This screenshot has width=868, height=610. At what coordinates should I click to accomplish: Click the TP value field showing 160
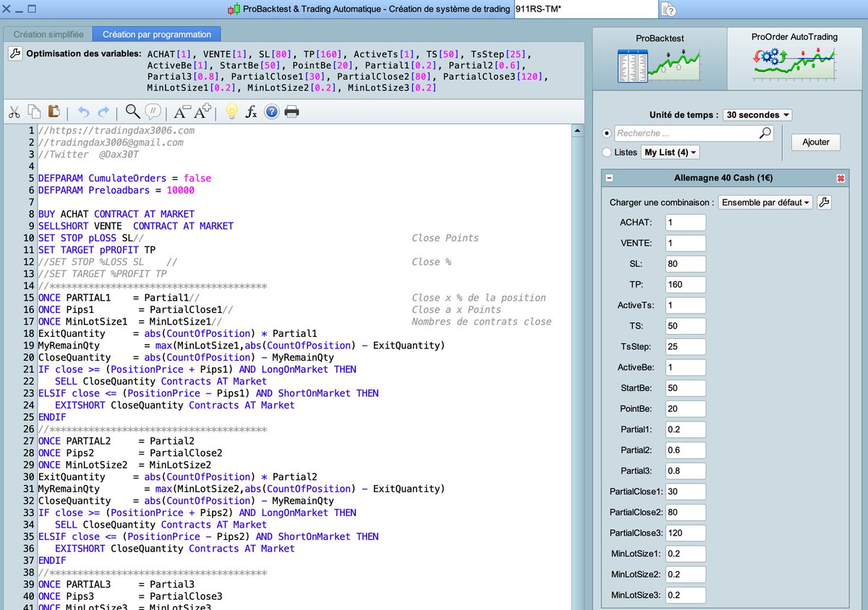[x=685, y=284]
